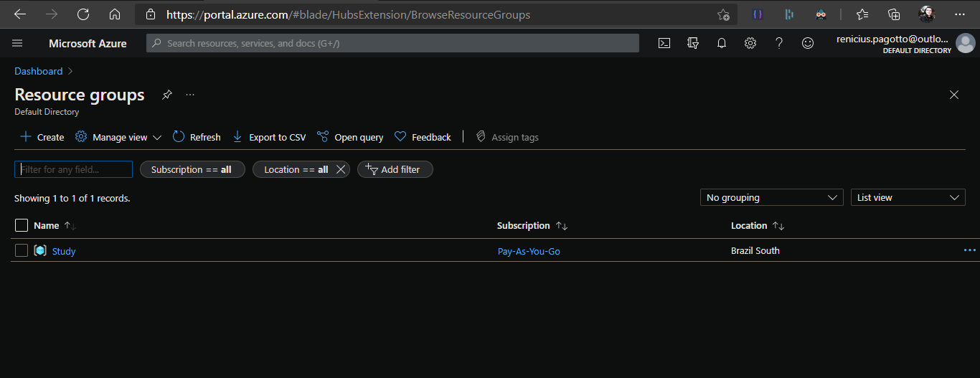This screenshot has height=378, width=980.
Task: Click Refresh in the command bar
Action: 197,137
